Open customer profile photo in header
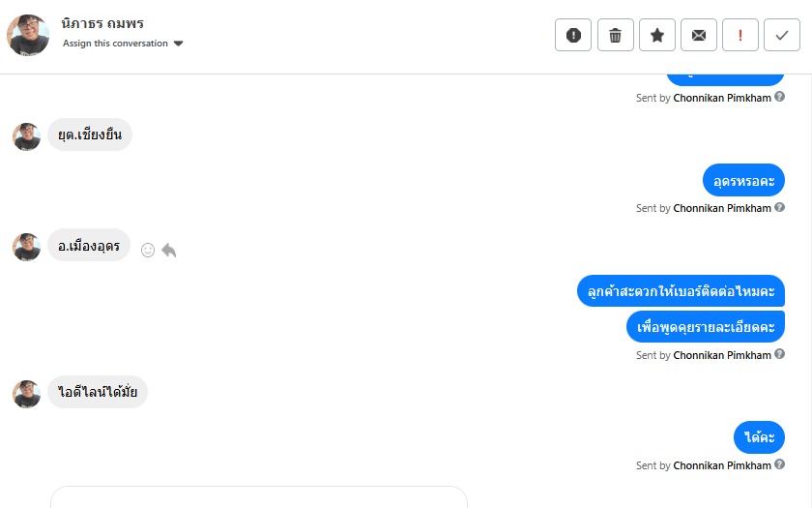 [28, 35]
